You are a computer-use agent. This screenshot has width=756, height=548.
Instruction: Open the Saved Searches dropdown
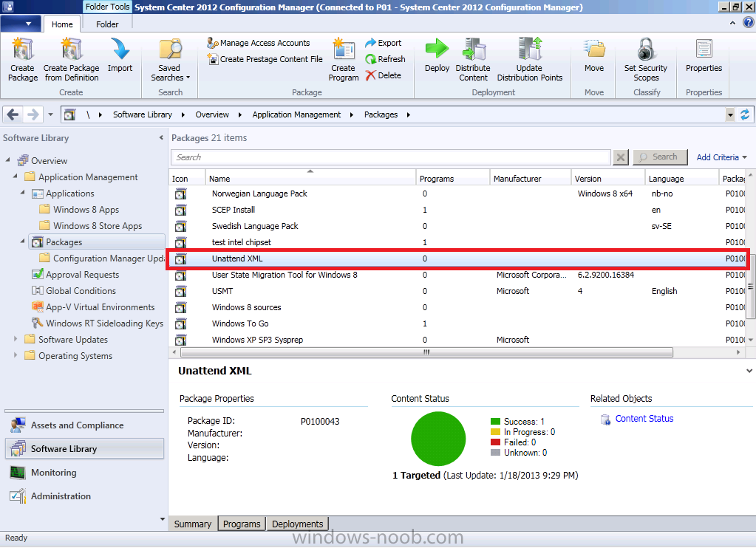click(170, 61)
